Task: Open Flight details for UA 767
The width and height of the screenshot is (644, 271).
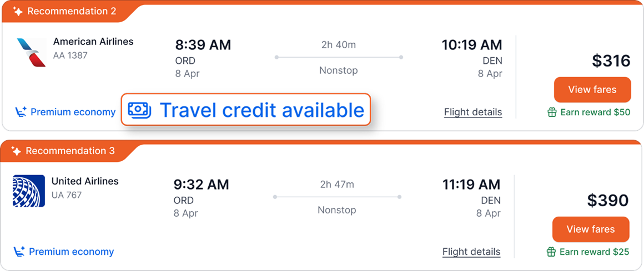Action: pos(471,252)
